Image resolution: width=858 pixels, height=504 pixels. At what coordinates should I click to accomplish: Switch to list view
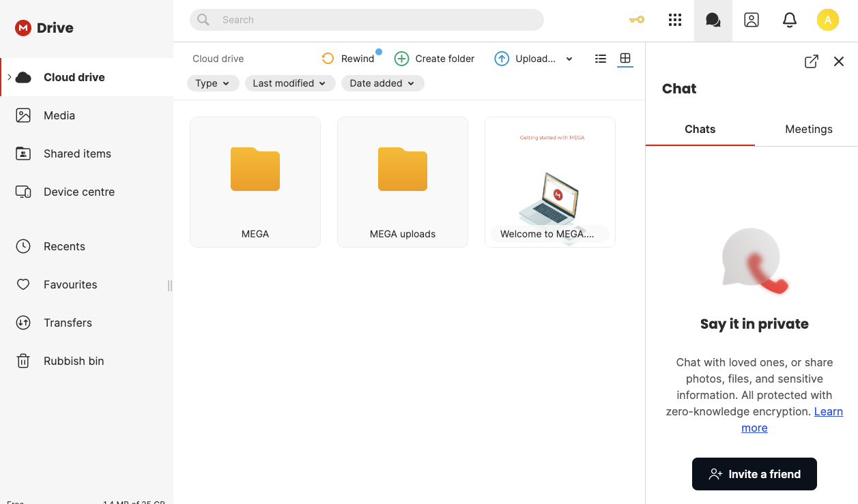point(600,59)
